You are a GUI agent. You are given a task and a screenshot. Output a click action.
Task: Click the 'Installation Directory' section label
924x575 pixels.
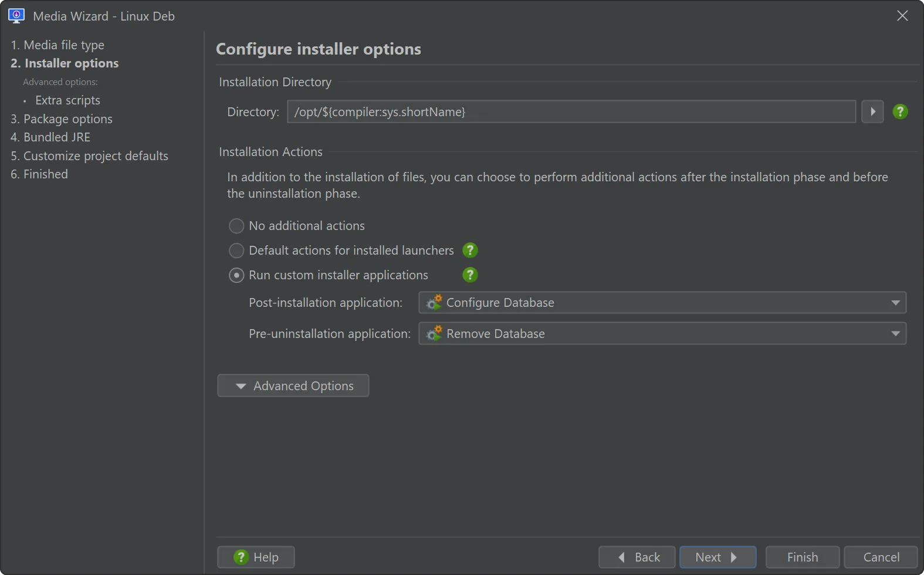click(x=275, y=82)
